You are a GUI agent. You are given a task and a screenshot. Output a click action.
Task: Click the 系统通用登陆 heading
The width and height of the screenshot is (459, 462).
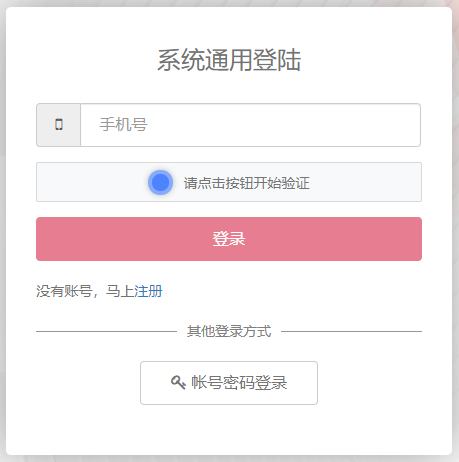click(x=229, y=60)
